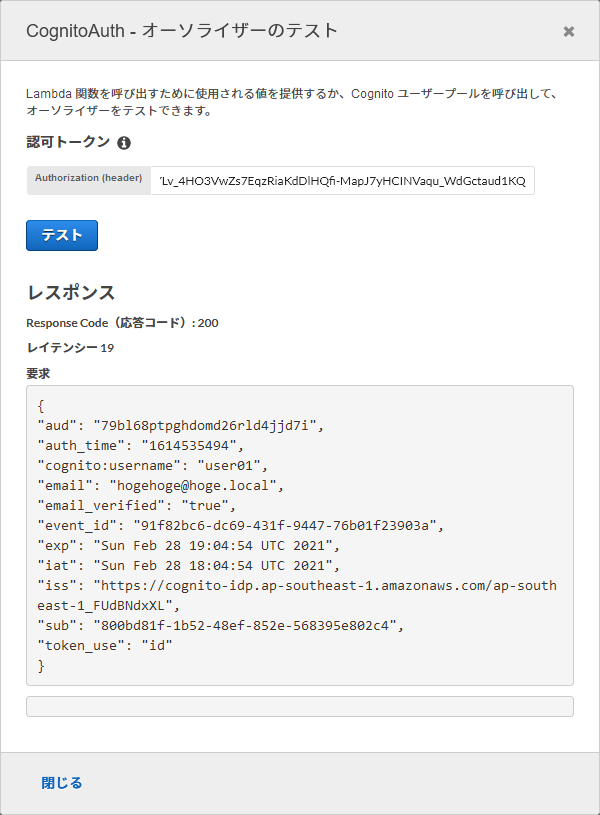The height and width of the screenshot is (815, 600).
Task: Click the 閉じる link at bottom
Action: tap(60, 783)
